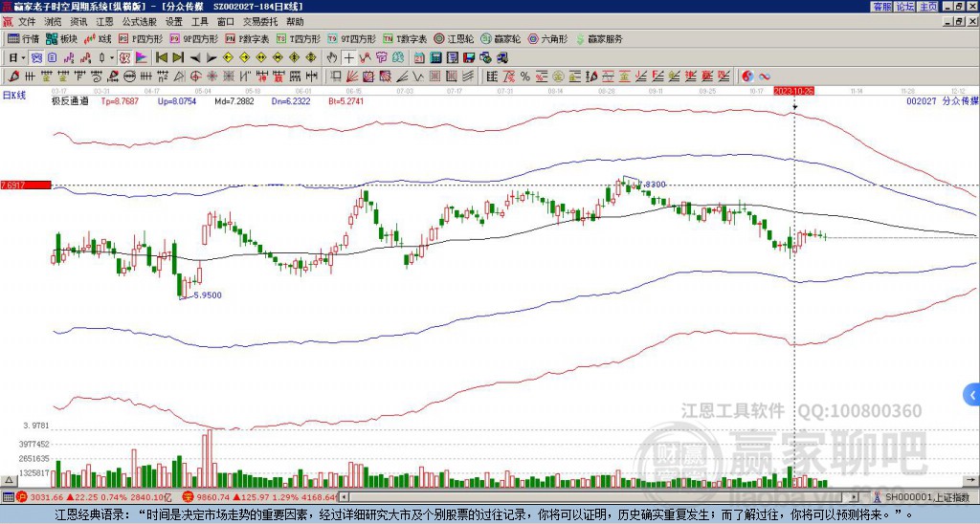
Task: Open the dropdown arrow beside candlestick icon
Action: click(x=112, y=58)
